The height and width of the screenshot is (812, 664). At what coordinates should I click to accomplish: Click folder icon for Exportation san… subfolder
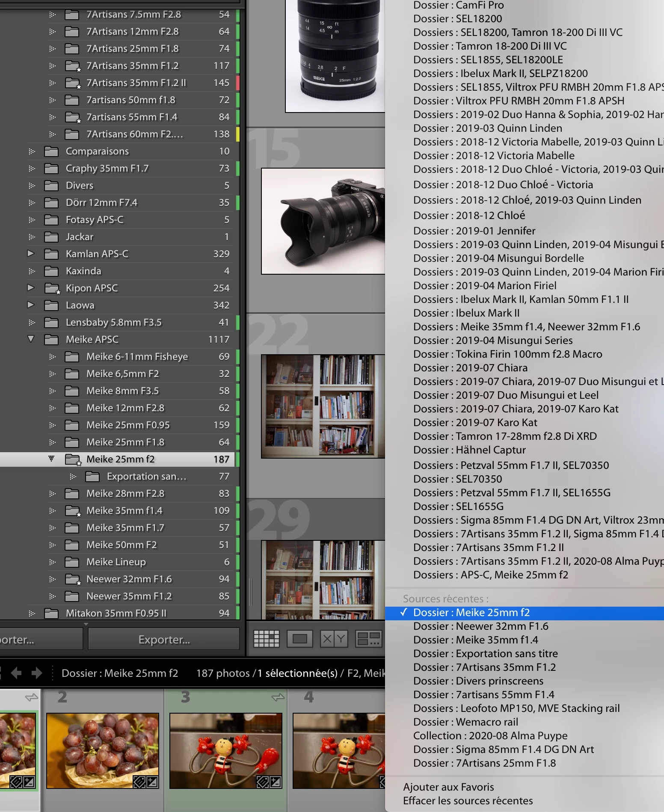click(92, 477)
